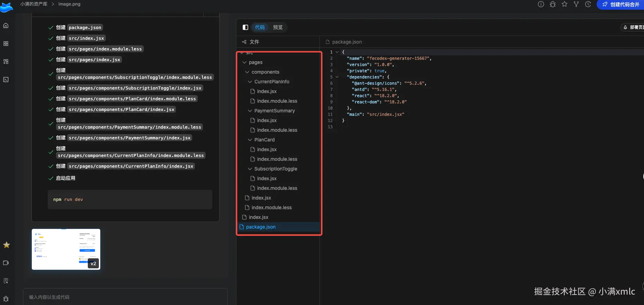
Task: Click the bug debug icon in top bar
Action: pos(553,4)
